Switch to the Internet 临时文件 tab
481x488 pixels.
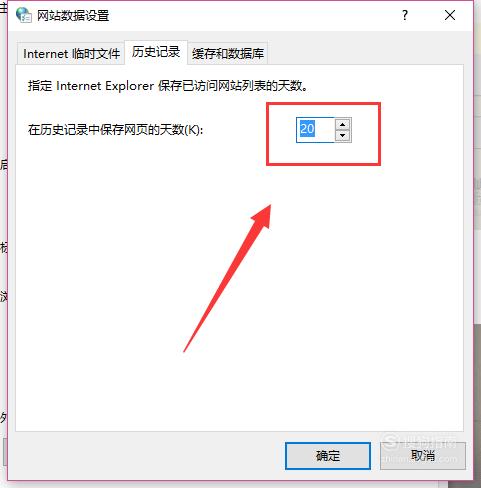[71, 53]
